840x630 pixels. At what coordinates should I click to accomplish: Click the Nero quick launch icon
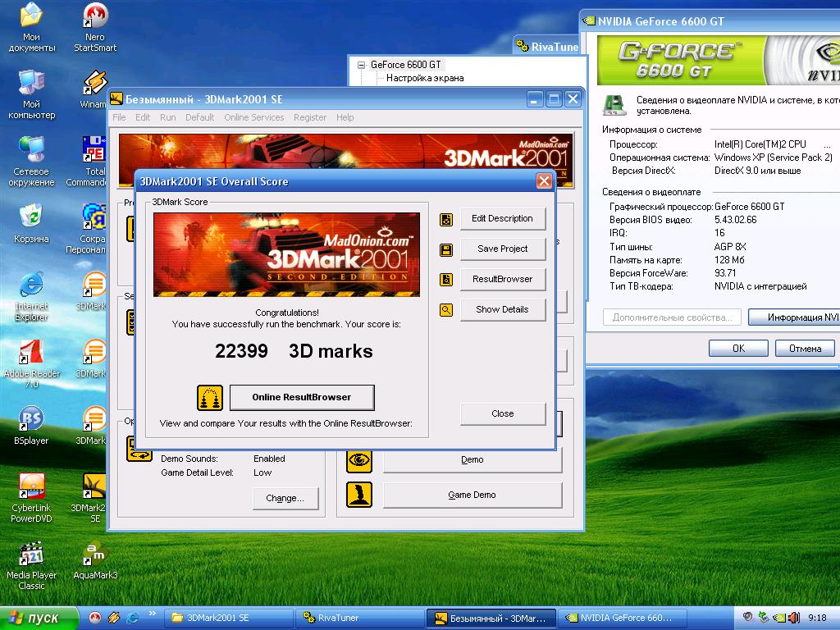(x=95, y=619)
